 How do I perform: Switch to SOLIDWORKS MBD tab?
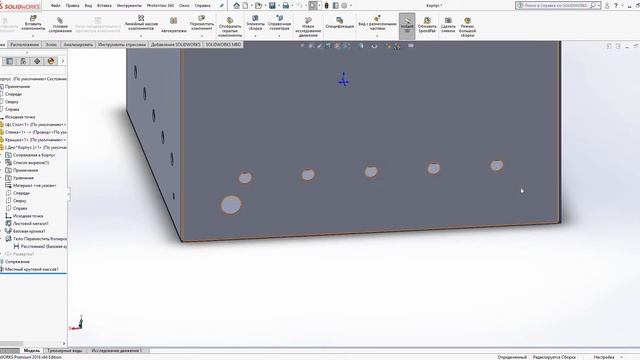click(x=223, y=44)
